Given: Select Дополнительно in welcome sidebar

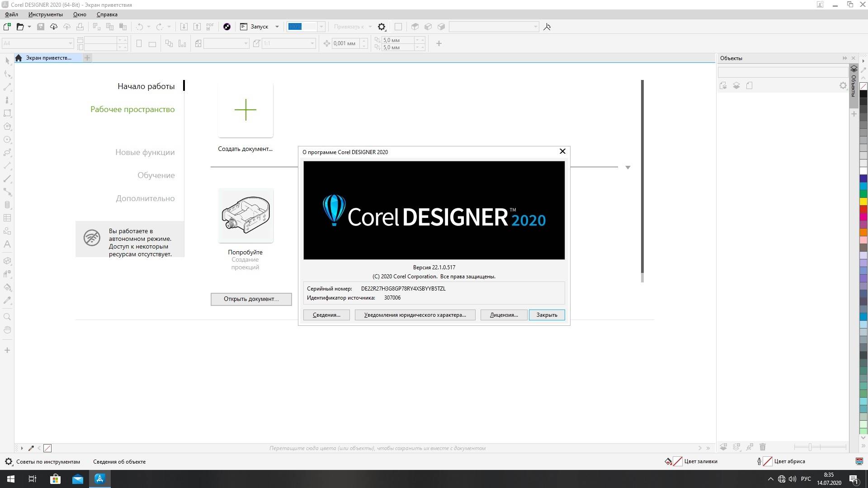Looking at the screenshot, I should tap(145, 198).
